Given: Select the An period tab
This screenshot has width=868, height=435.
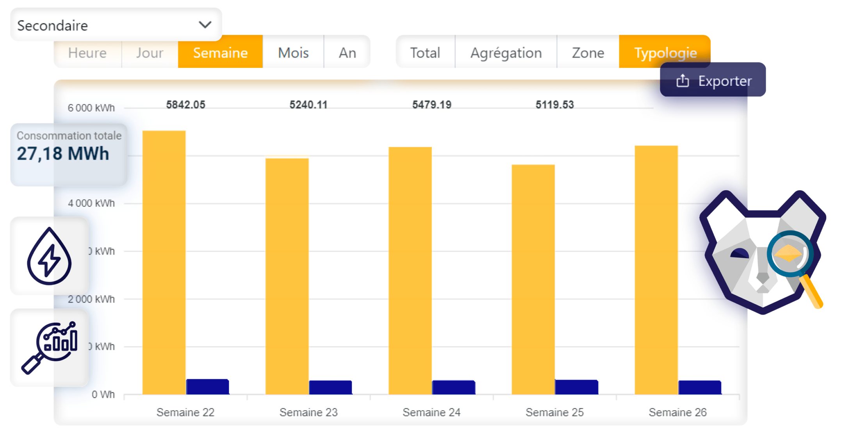Looking at the screenshot, I should pyautogui.click(x=347, y=53).
